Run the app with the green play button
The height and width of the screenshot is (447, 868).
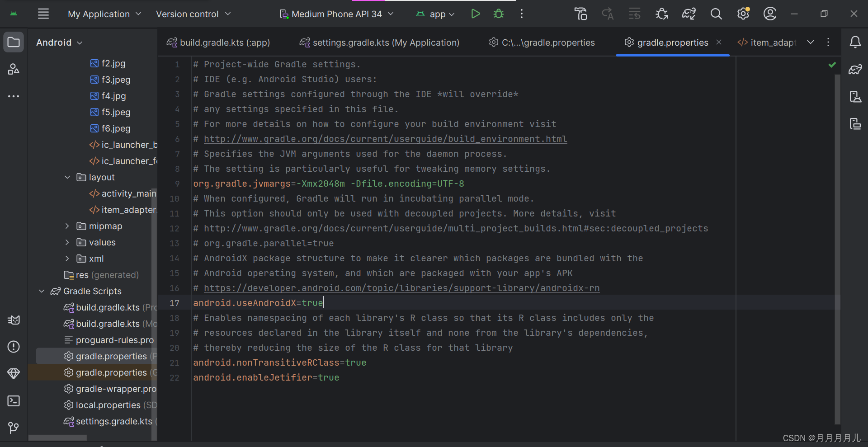coord(475,14)
